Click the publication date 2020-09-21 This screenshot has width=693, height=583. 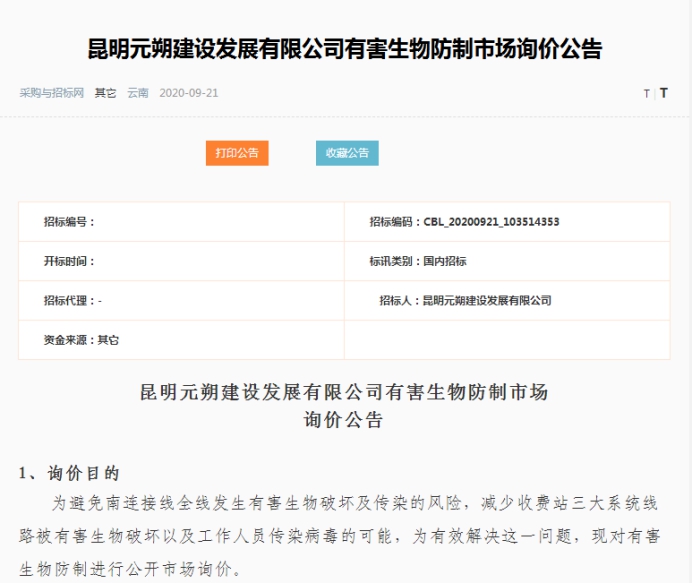189,93
